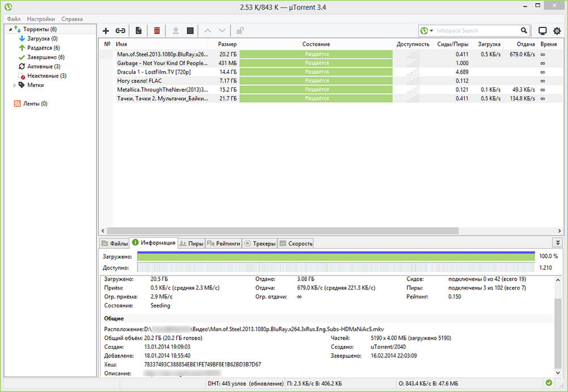Viewport: 568px width, 392px height.
Task: Expand the Метки tree node
Action: click(14, 85)
